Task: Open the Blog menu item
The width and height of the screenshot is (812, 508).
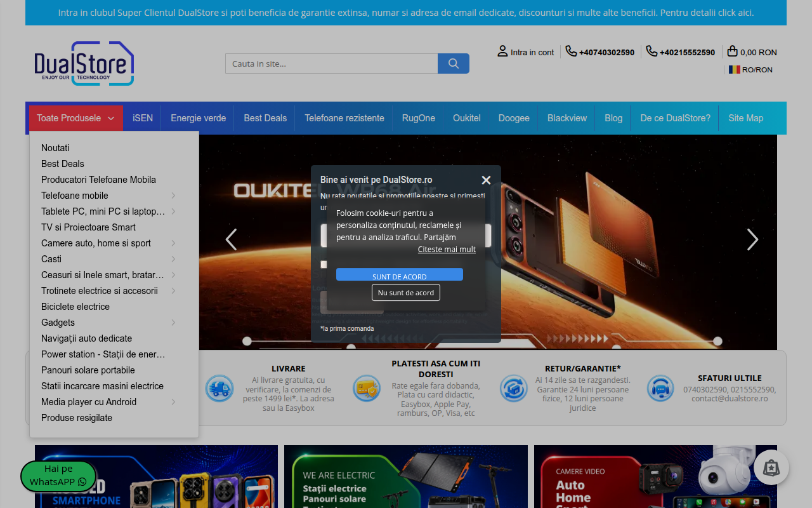Action: [x=613, y=118]
